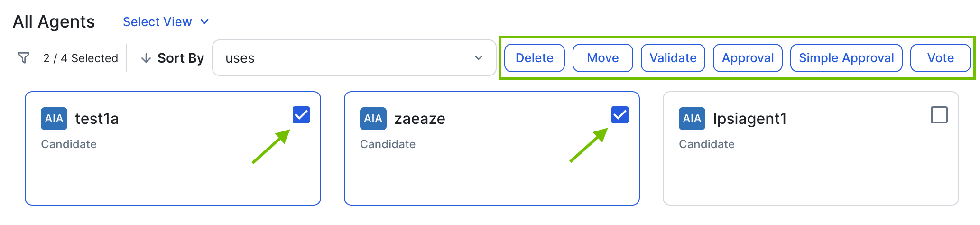This screenshot has width=980, height=225.
Task: Click the AIA icon on zaeaze card
Action: point(373,119)
